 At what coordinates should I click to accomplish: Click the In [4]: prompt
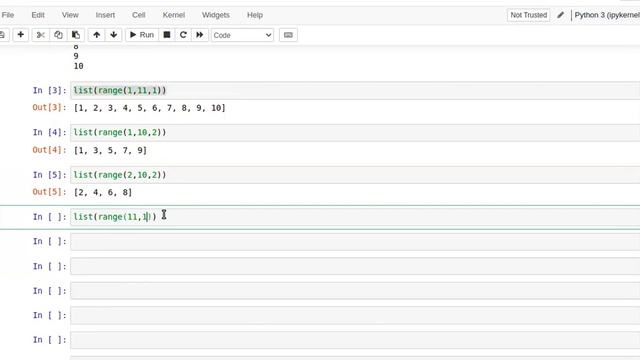[x=49, y=133]
